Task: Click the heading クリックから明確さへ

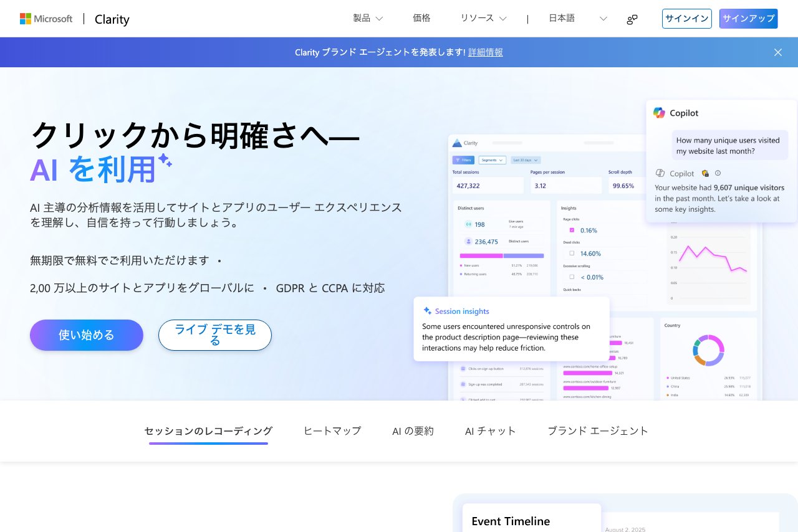Action: tap(195, 135)
